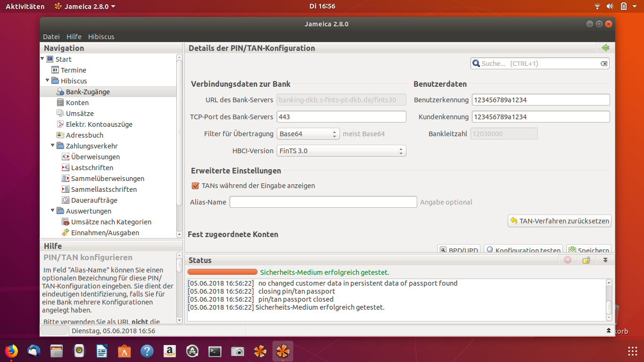Click the Benutzerkennung input field
The height and width of the screenshot is (362, 644).
pos(541,100)
